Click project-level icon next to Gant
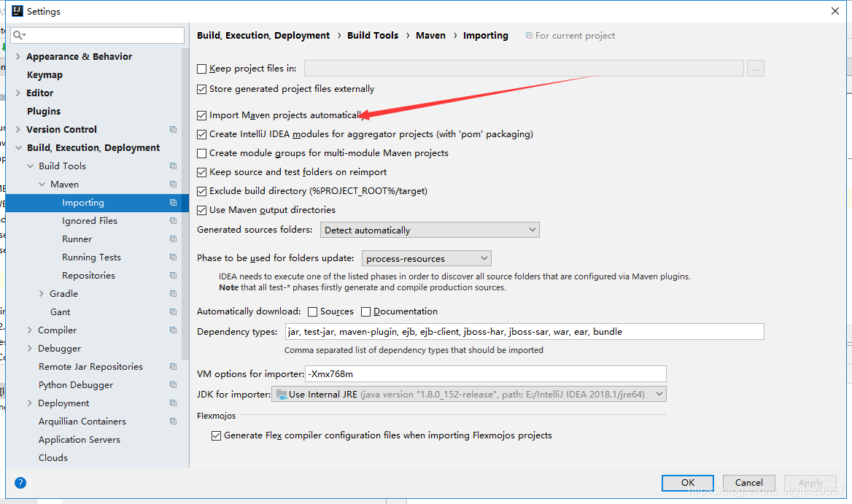852x504 pixels. coord(174,311)
